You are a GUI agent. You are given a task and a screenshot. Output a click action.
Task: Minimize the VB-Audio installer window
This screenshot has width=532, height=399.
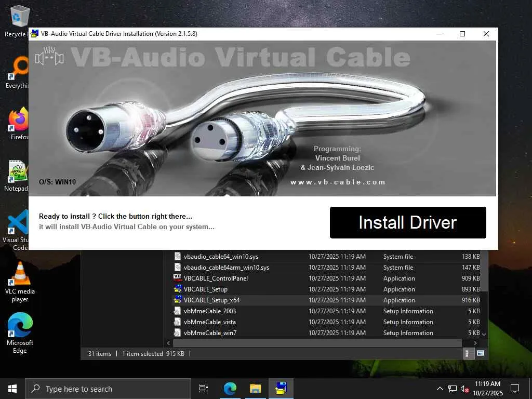[438, 34]
